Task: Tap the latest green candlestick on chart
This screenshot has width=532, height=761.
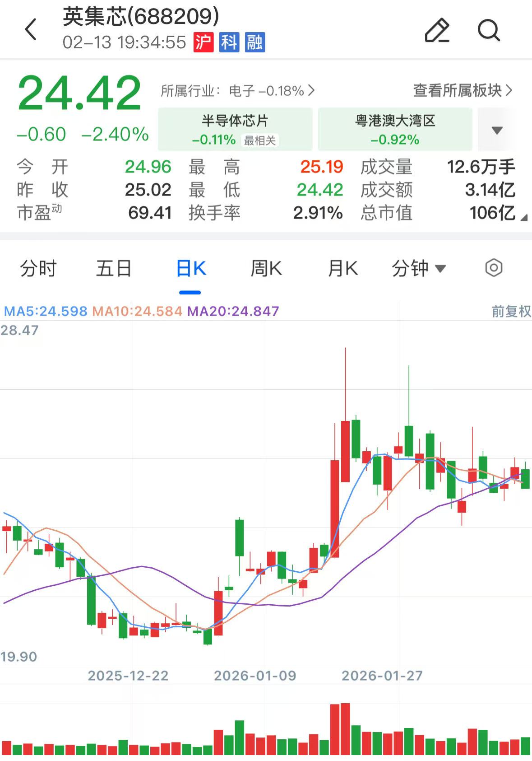Action: [x=525, y=478]
